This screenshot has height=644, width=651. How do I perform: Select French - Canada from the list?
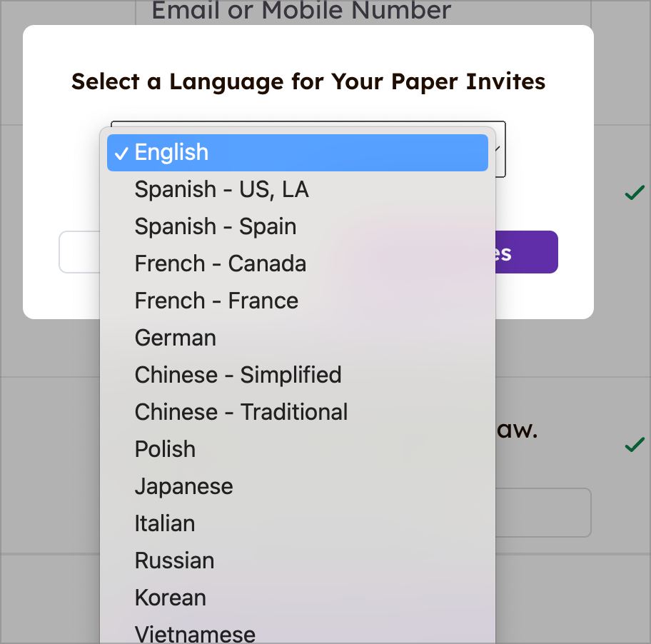pos(220,263)
